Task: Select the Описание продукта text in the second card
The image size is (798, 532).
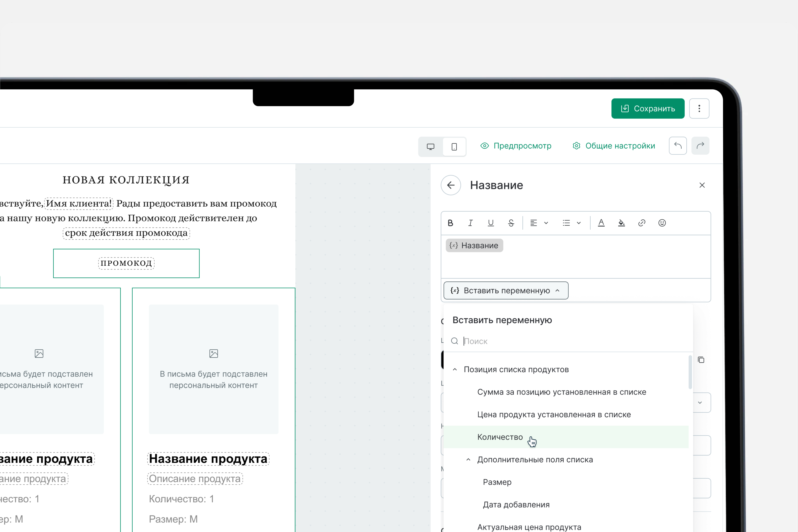Action: tap(195, 478)
